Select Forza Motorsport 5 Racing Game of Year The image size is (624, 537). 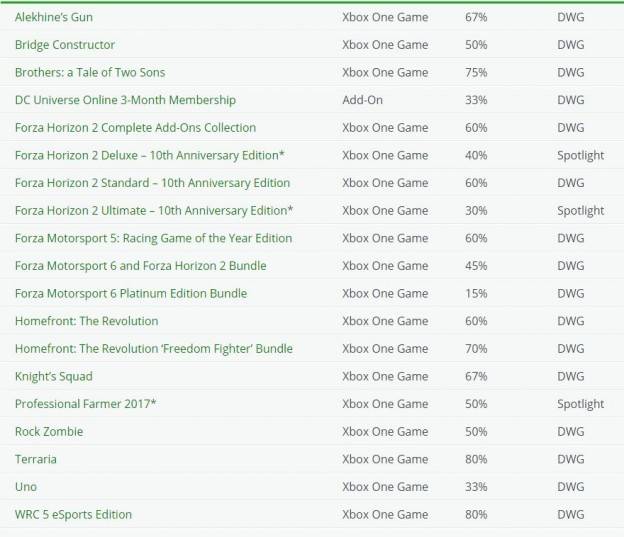(154, 238)
